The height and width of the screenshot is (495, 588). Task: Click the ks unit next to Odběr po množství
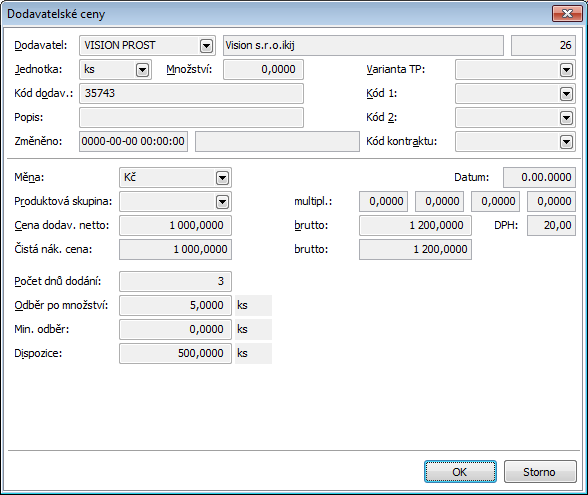[x=253, y=305]
